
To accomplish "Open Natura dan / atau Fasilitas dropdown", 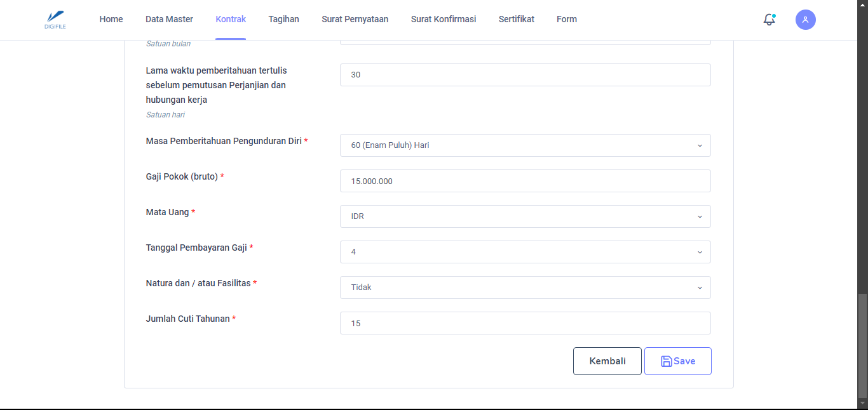I will (x=525, y=288).
